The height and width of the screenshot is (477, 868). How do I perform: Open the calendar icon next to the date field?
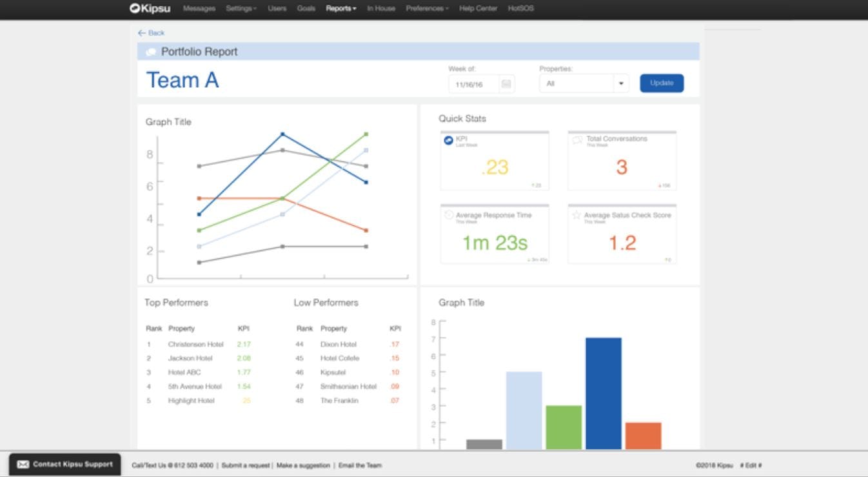click(x=507, y=83)
